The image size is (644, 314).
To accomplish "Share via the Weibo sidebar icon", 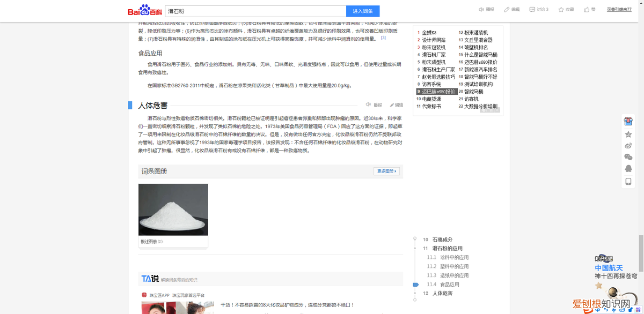I will point(628,146).
